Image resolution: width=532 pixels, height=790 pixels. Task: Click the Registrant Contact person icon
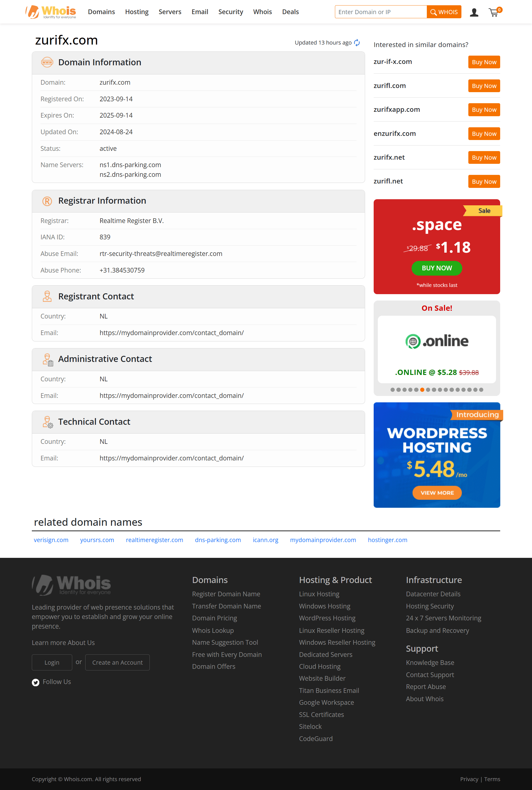click(47, 296)
